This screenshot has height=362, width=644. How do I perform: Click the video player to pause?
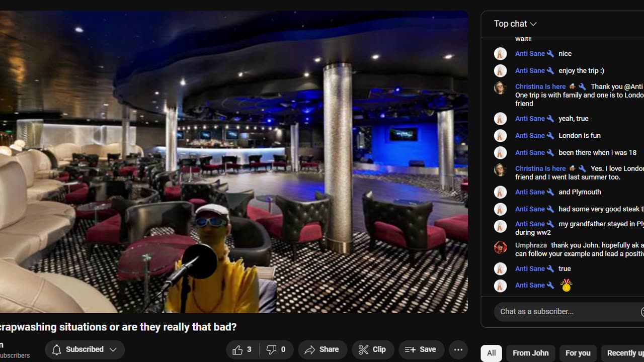tap(234, 162)
